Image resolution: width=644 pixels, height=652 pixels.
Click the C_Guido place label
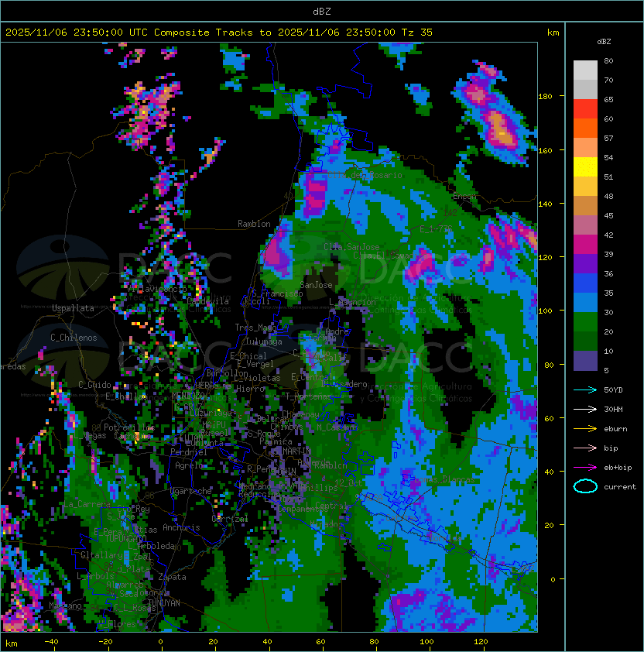pyautogui.click(x=94, y=385)
